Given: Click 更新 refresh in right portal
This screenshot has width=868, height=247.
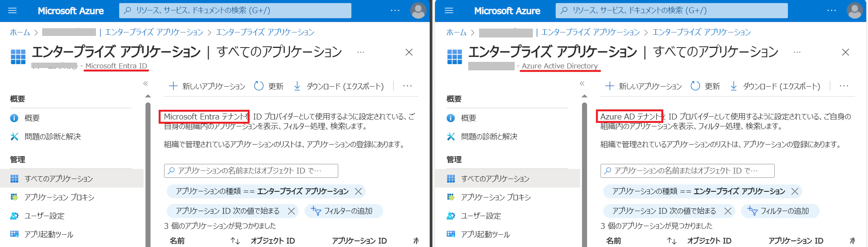Looking at the screenshot, I should click(705, 86).
